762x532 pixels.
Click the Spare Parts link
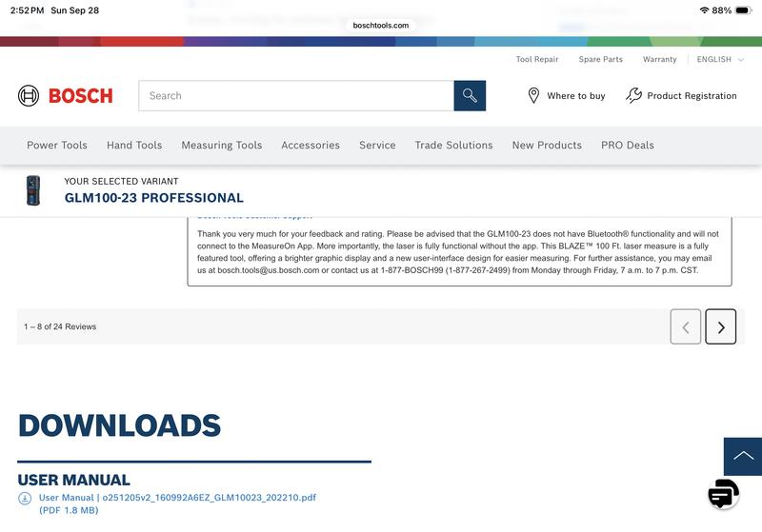600,59
